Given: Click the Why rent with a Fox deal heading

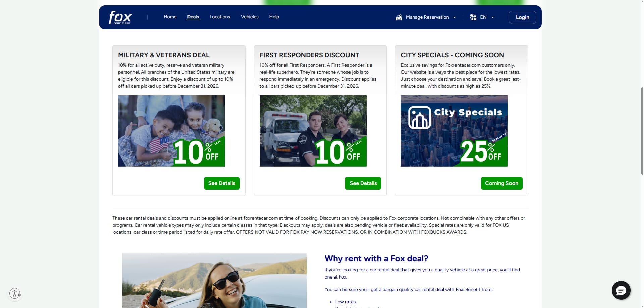Looking at the screenshot, I should click(x=376, y=258).
